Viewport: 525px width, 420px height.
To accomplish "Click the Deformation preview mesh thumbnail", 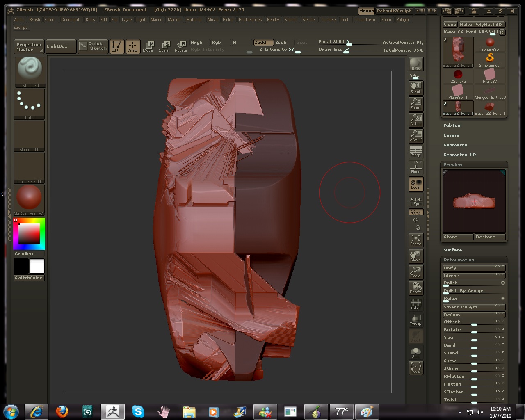I will pyautogui.click(x=474, y=201).
